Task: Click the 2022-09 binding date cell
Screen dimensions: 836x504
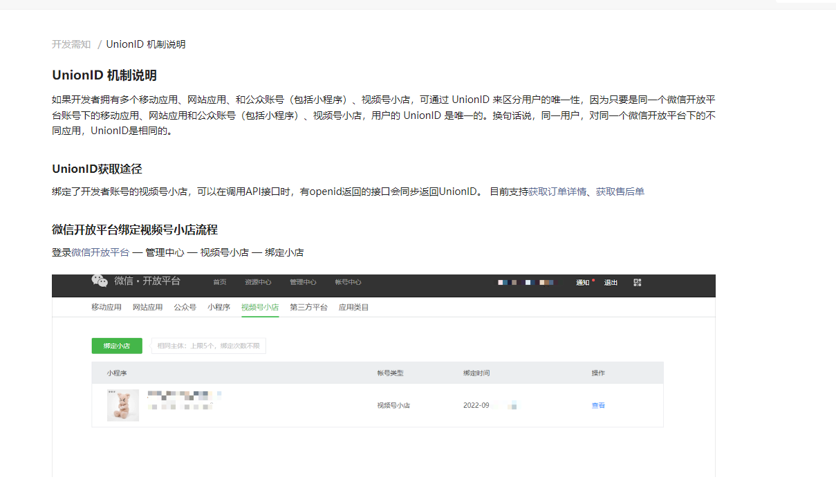Action: [x=490, y=406]
